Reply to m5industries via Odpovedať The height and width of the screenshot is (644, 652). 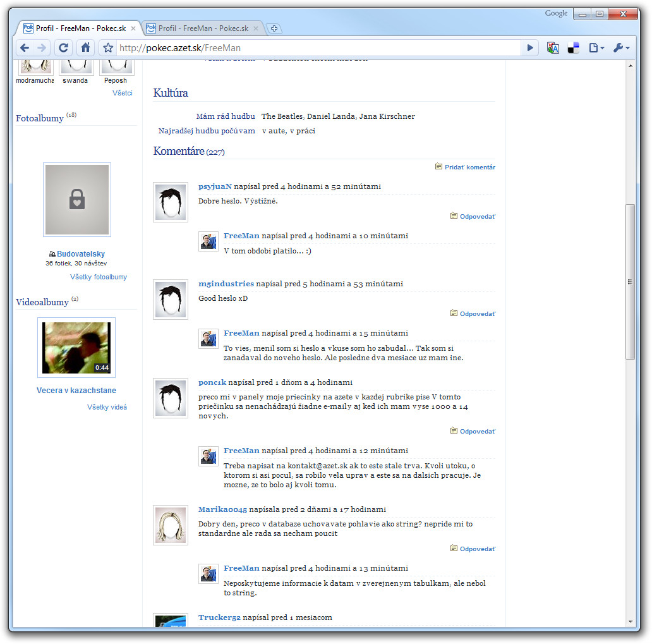478,313
